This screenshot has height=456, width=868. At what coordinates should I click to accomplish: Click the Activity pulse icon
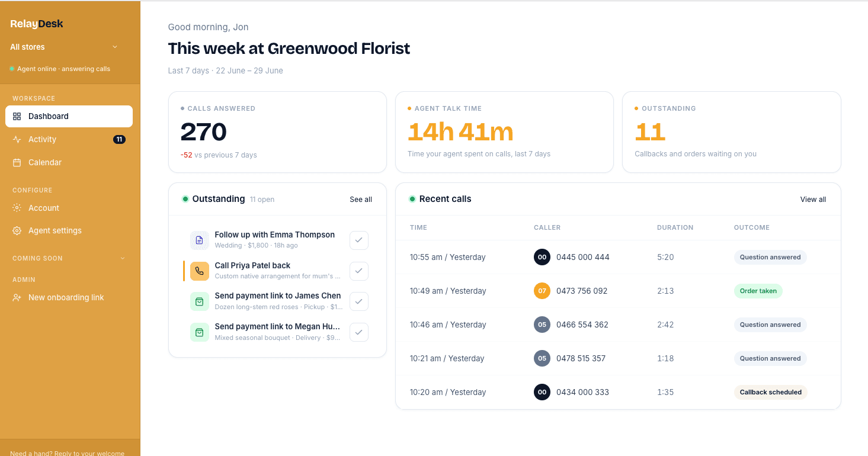click(17, 139)
